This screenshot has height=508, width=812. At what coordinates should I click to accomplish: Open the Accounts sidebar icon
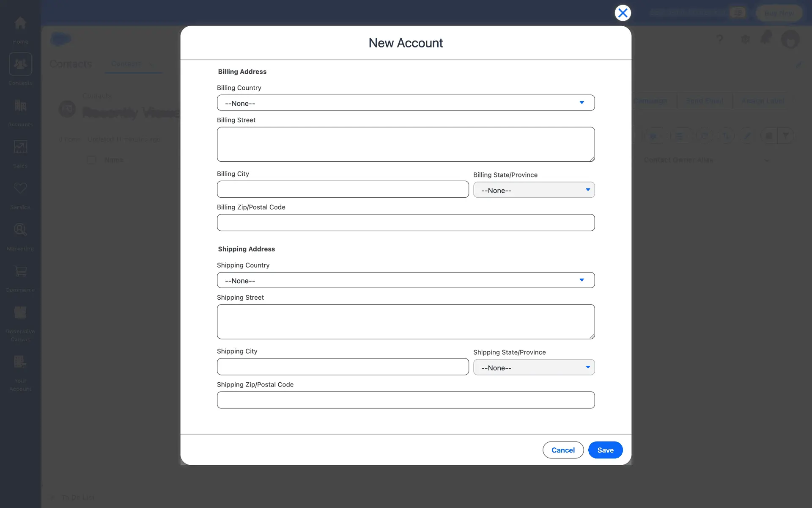point(20,106)
